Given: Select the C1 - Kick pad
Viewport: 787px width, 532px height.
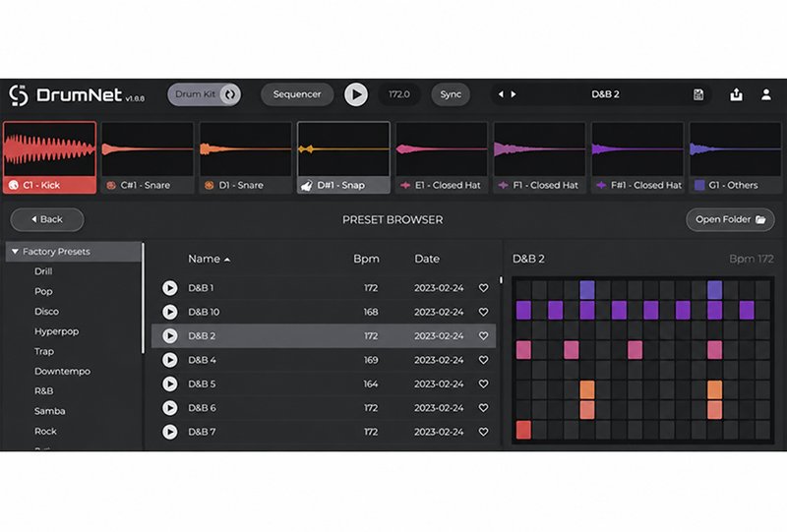Looking at the screenshot, I should coord(50,157).
